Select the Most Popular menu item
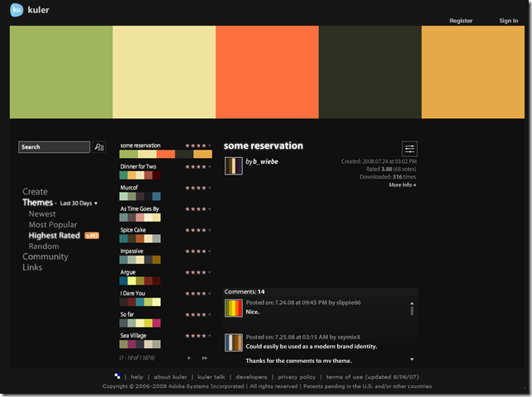The width and height of the screenshot is (532, 397). click(x=53, y=225)
